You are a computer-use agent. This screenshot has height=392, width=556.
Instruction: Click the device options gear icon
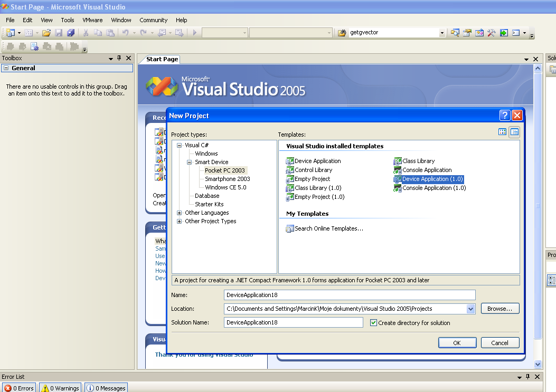click(x=34, y=46)
